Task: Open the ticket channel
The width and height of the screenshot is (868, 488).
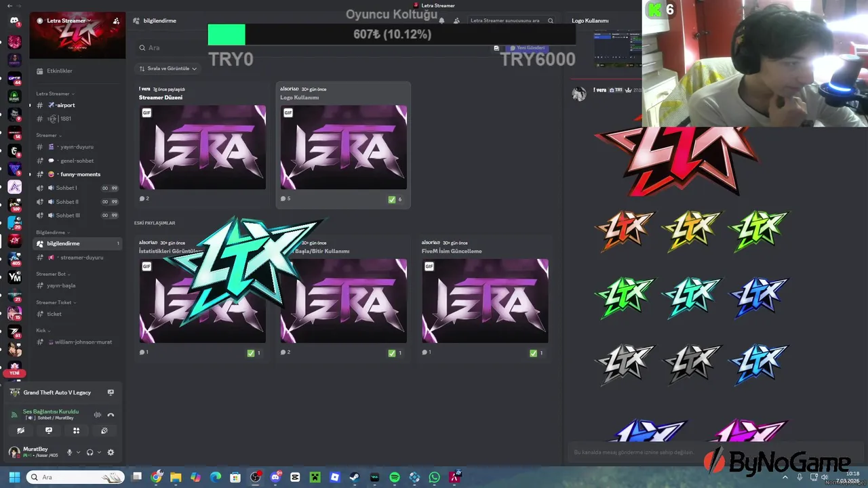Action: pyautogui.click(x=77, y=314)
